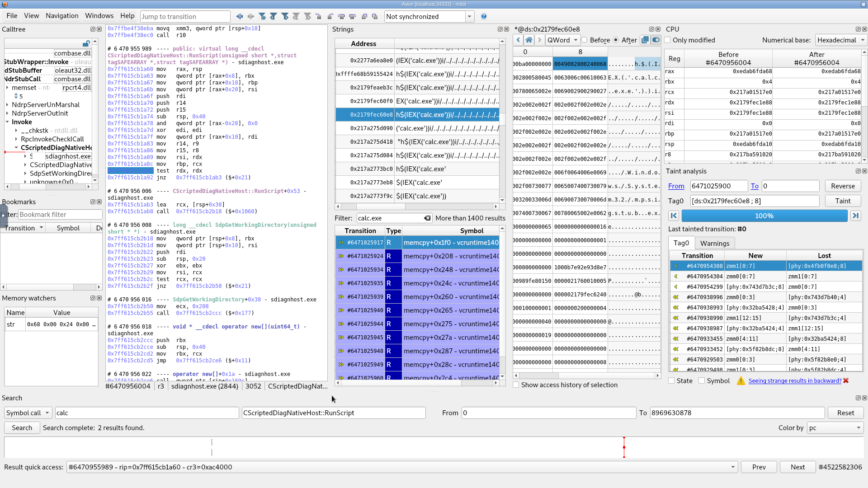Select the After radio button
868x488 pixels.
pyautogui.click(x=616, y=40)
